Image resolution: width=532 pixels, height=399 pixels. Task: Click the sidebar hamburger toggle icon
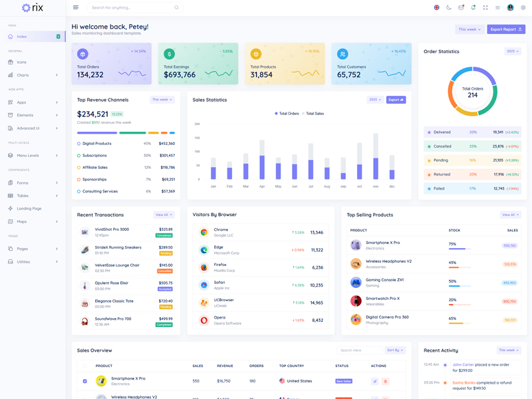[x=76, y=7]
